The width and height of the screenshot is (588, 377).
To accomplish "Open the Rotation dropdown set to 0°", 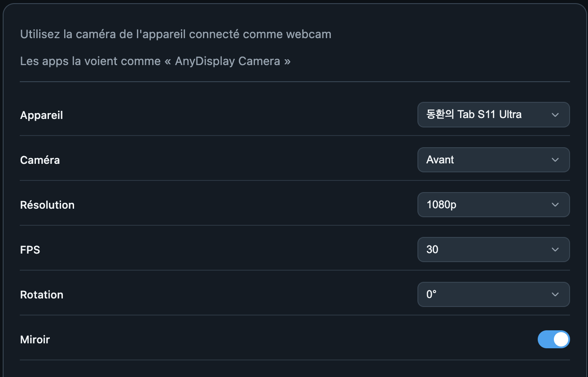I will tap(494, 294).
